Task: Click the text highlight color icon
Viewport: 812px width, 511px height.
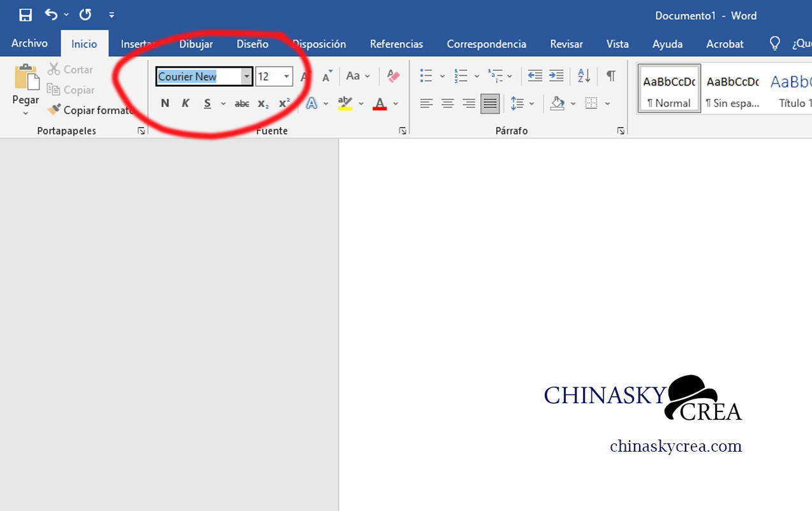Action: (344, 103)
